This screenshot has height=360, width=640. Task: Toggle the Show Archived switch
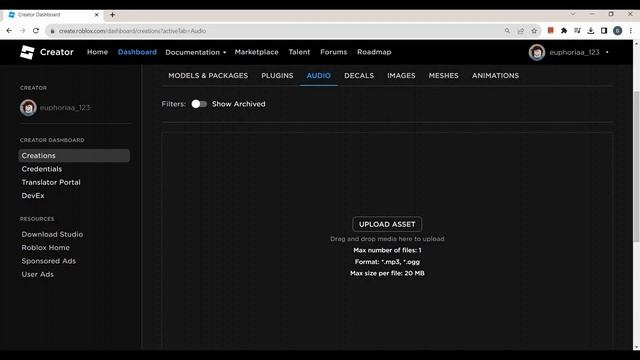(199, 104)
